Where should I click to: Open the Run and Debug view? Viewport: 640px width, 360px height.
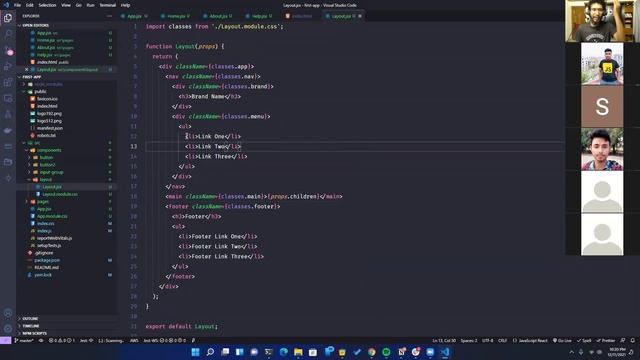coord(8,66)
